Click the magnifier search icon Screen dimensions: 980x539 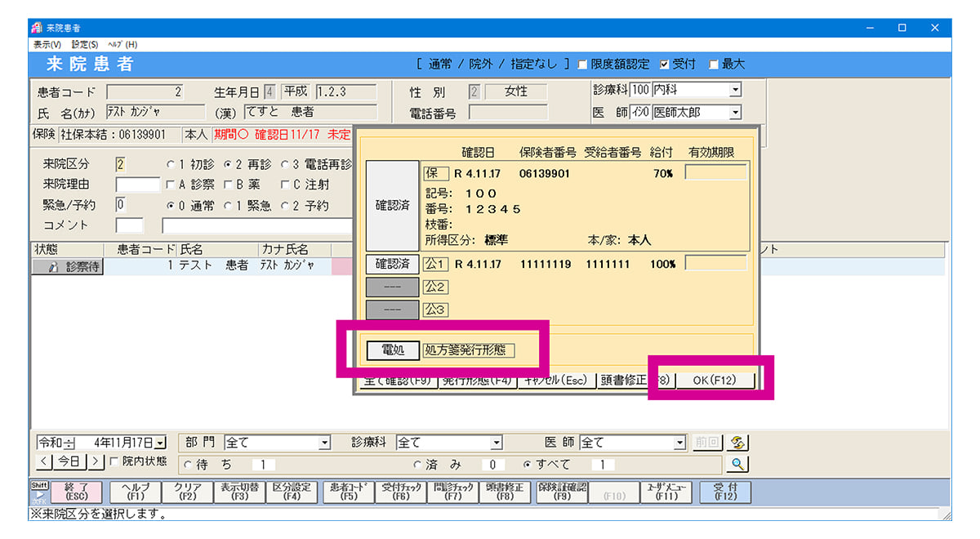(x=737, y=465)
